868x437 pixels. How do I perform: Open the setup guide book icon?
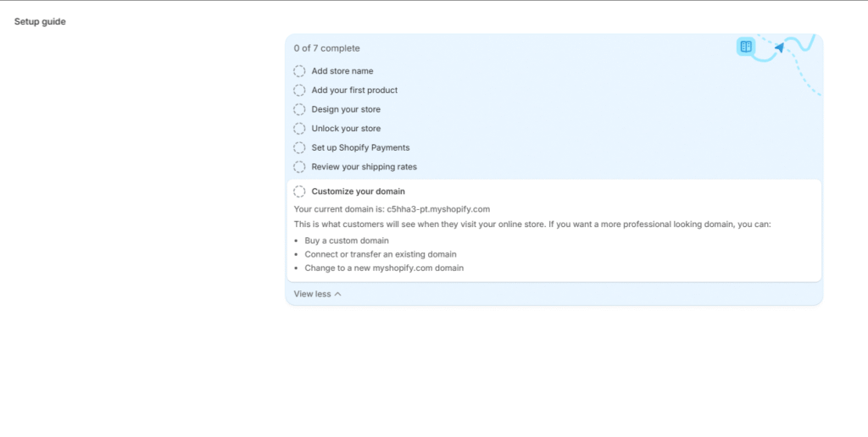[746, 47]
